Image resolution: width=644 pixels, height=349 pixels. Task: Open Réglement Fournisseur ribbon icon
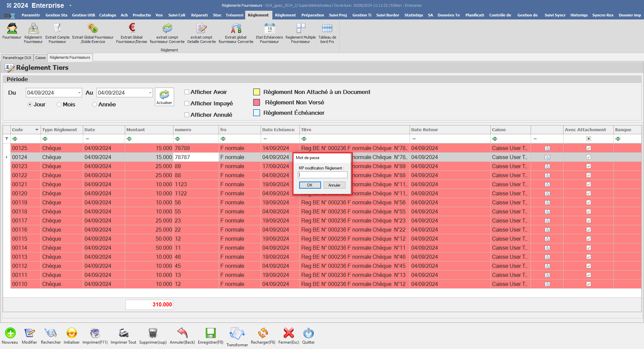(33, 29)
